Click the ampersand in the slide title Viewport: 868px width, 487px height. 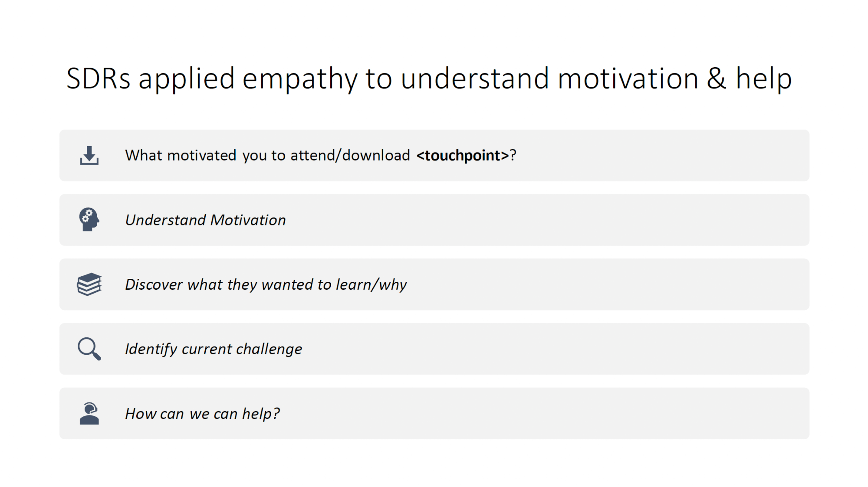[717, 78]
